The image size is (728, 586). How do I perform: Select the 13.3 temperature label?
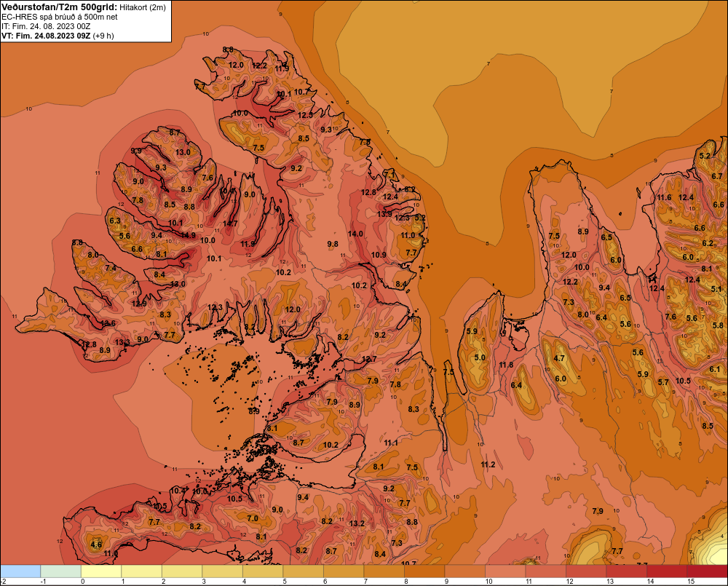click(x=122, y=342)
